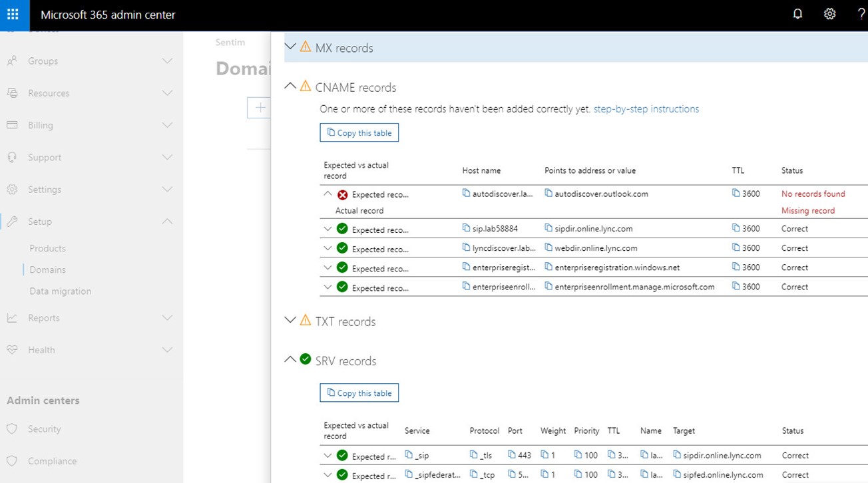Image resolution: width=868 pixels, height=483 pixels.
Task: Expand the Billing navigation group
Action: click(40, 125)
